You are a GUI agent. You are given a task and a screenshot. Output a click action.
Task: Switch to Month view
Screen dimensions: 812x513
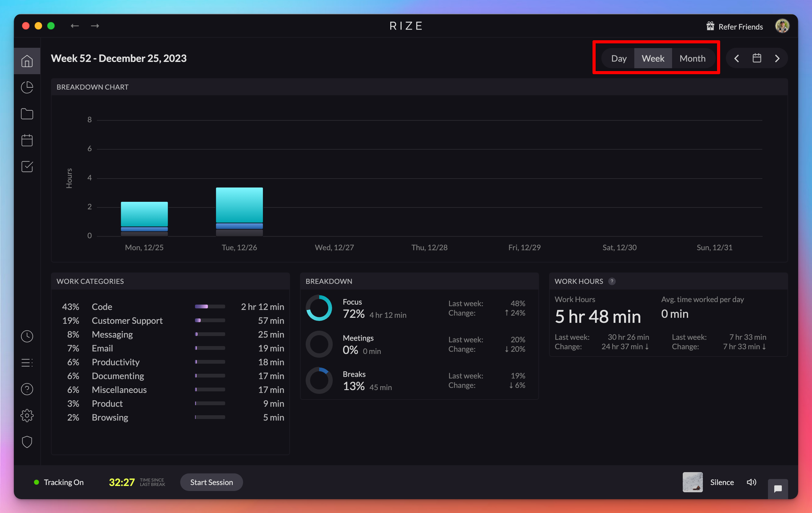pyautogui.click(x=692, y=58)
